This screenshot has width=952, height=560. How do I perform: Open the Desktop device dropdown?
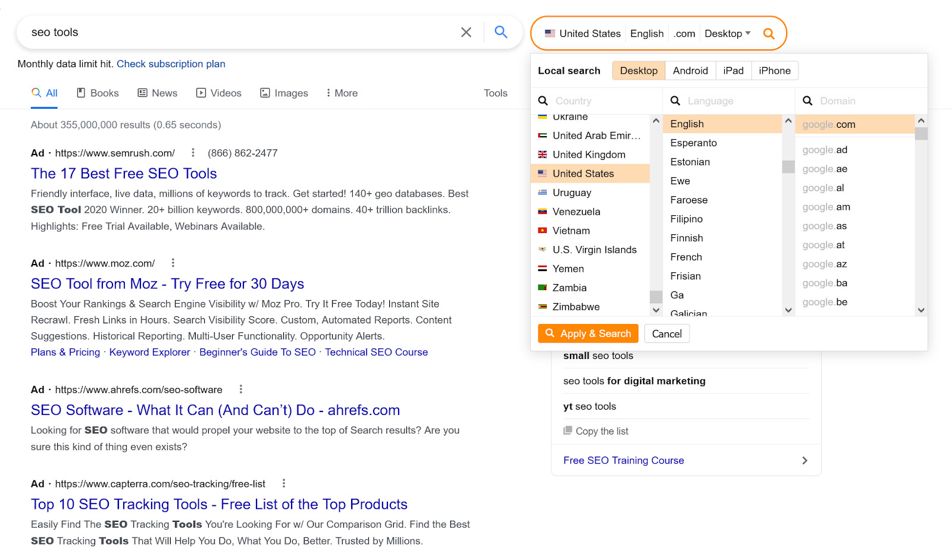(726, 33)
